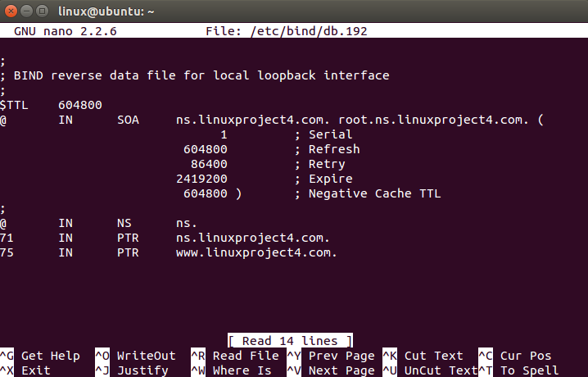Click the Expire value 2419200

pyautogui.click(x=201, y=179)
